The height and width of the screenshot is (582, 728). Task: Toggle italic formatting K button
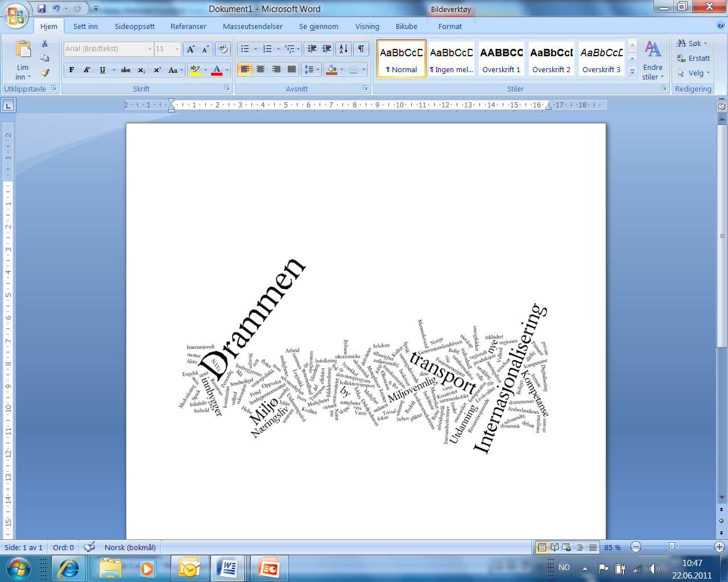(86, 70)
